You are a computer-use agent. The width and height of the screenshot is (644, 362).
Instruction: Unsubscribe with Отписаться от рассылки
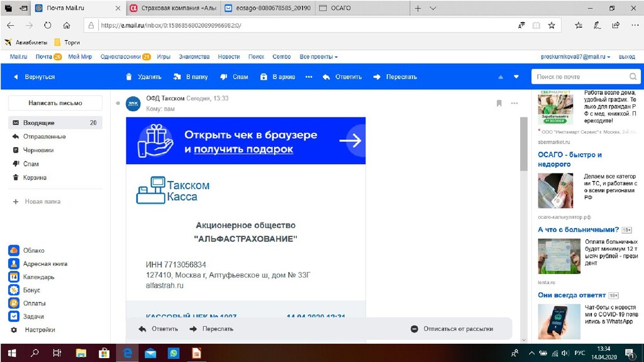452,329
